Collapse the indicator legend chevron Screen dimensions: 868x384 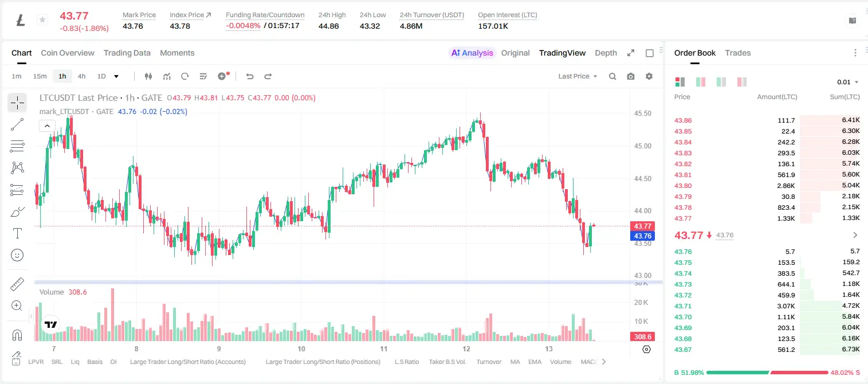point(47,126)
